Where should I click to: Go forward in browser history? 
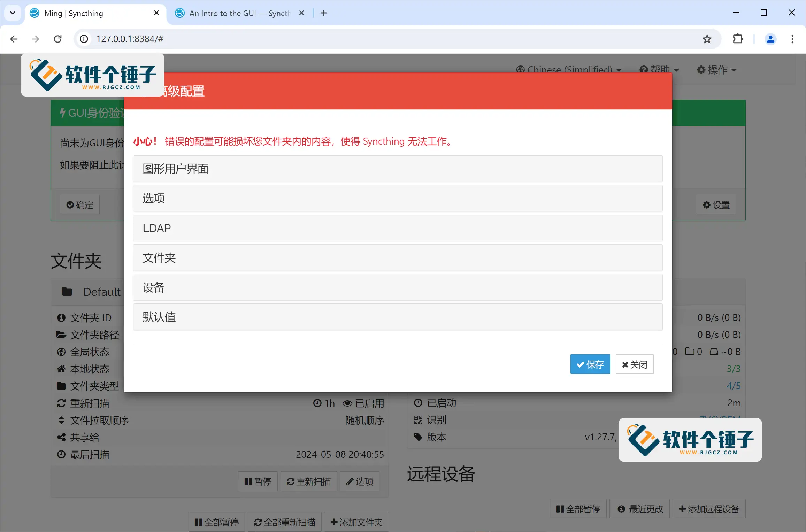pyautogui.click(x=36, y=39)
